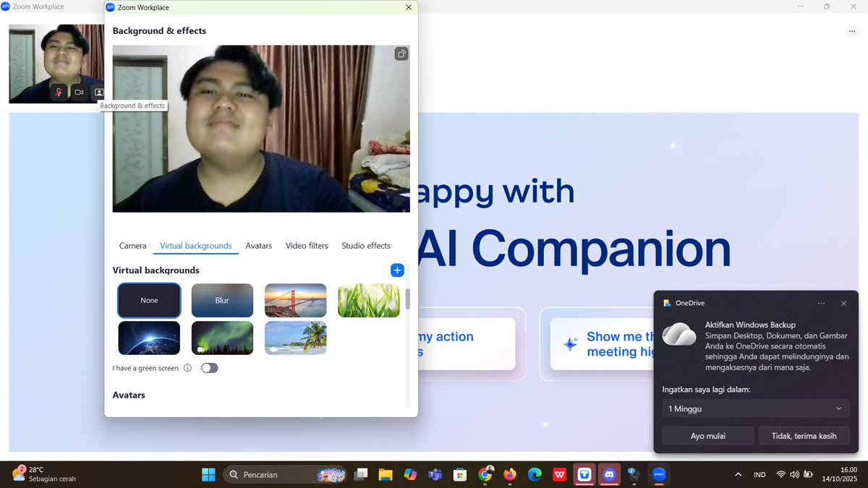Open Microsoft Store from the taskbar

(459, 475)
